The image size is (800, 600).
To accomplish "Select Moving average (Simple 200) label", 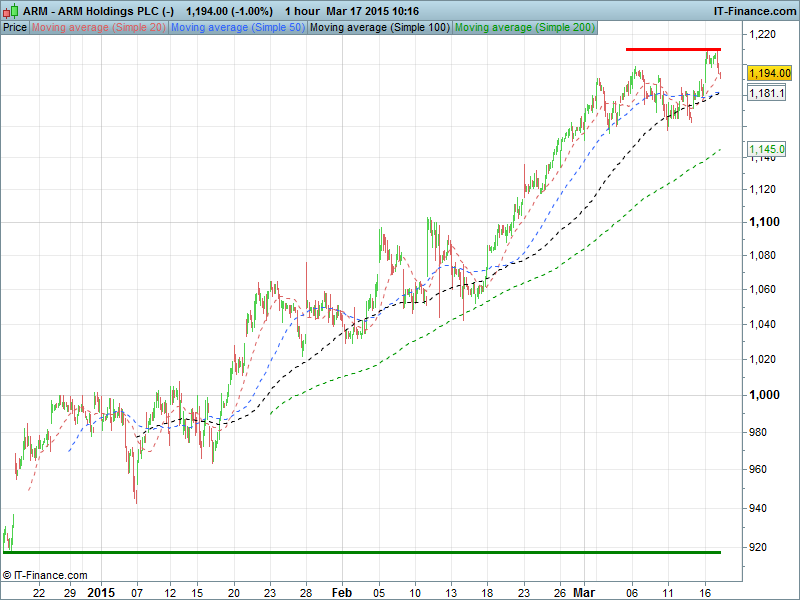I will (524, 27).
